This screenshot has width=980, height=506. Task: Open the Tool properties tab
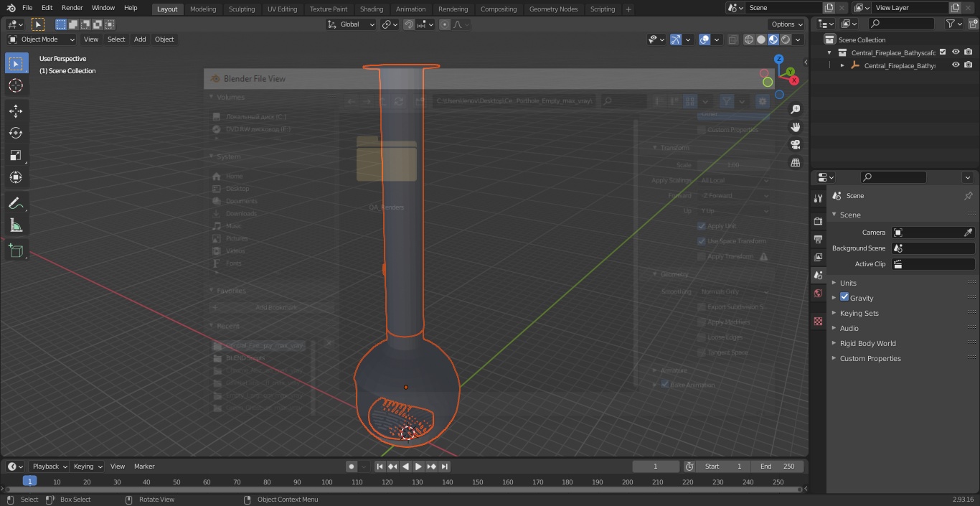click(x=818, y=198)
